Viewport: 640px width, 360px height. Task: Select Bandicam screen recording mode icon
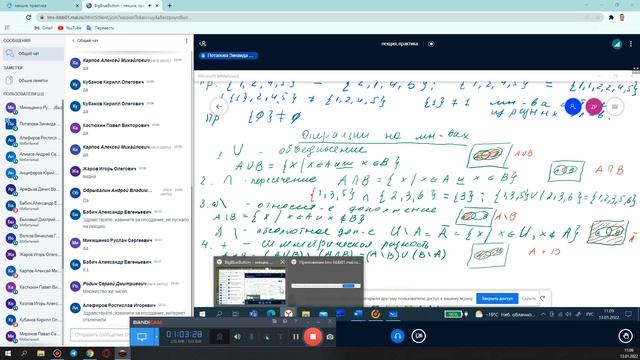pyautogui.click(x=142, y=337)
